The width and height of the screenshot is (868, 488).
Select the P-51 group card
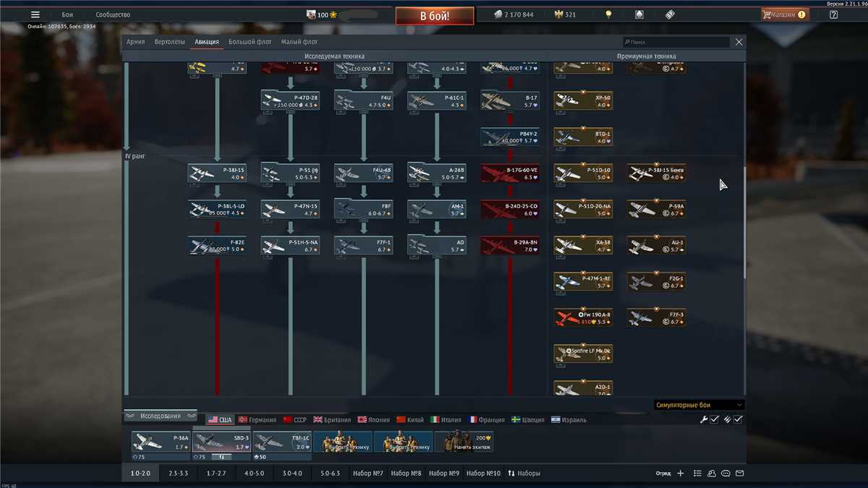point(291,174)
